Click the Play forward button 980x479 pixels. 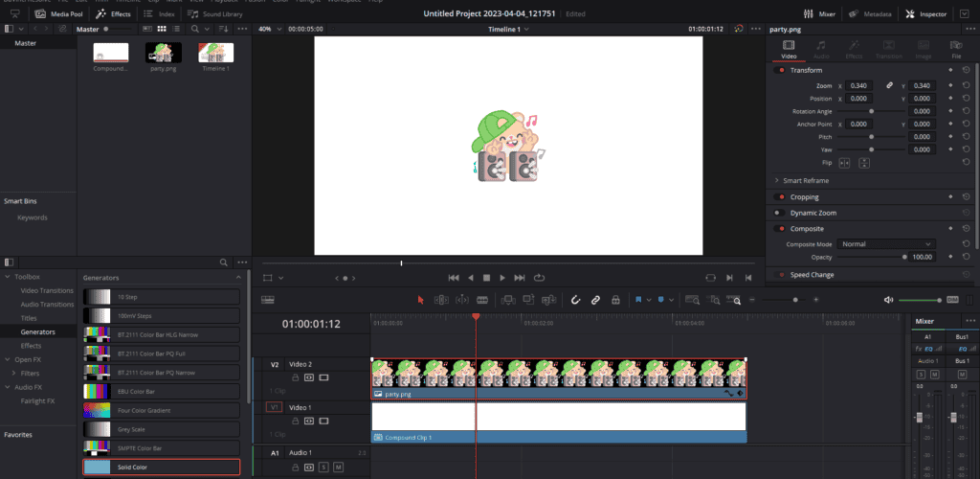coord(502,278)
